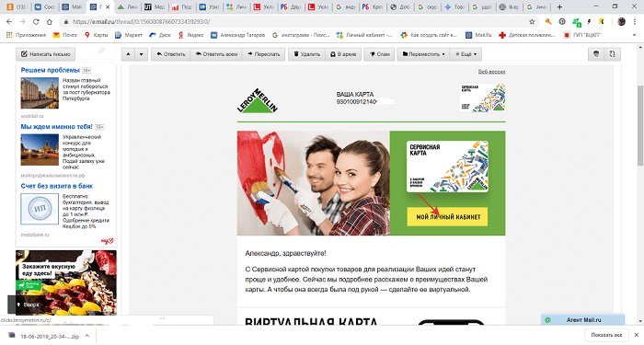Screen dimensions: 644x345
Task: Switch to the Мод browser tab
Action: click(154, 6)
